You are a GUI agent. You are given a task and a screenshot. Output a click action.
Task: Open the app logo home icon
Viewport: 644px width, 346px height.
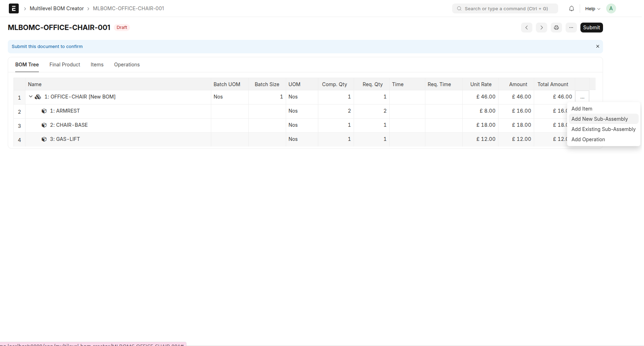coord(13,8)
